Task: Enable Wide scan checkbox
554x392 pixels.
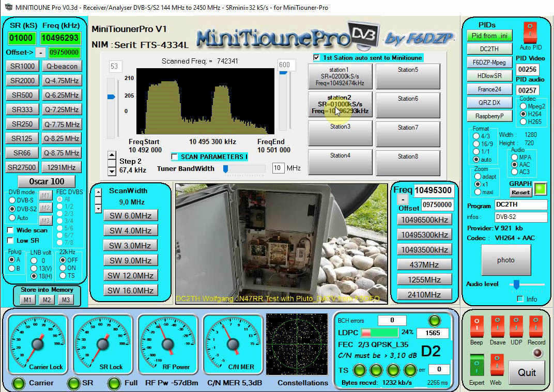Action: (10, 230)
